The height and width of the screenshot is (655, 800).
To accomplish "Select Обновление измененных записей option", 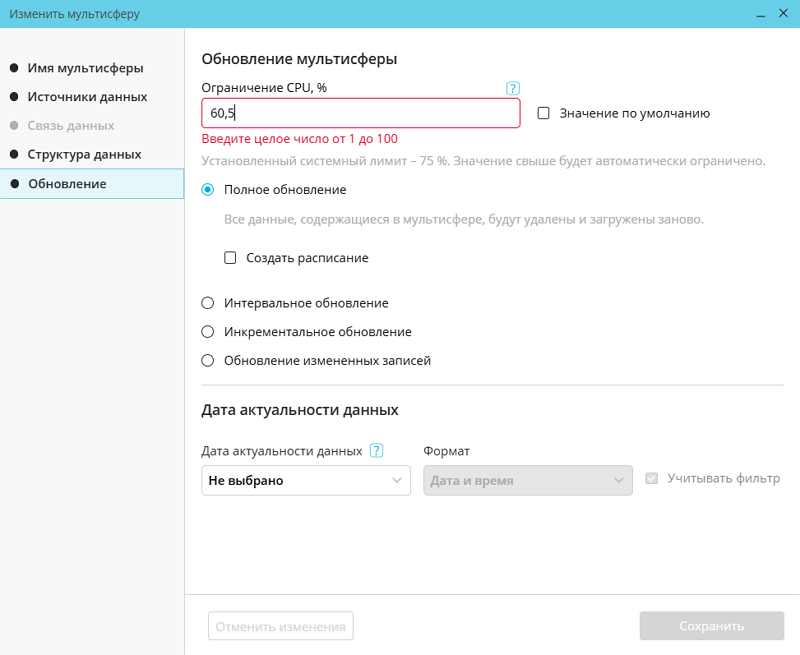I will pos(208,361).
